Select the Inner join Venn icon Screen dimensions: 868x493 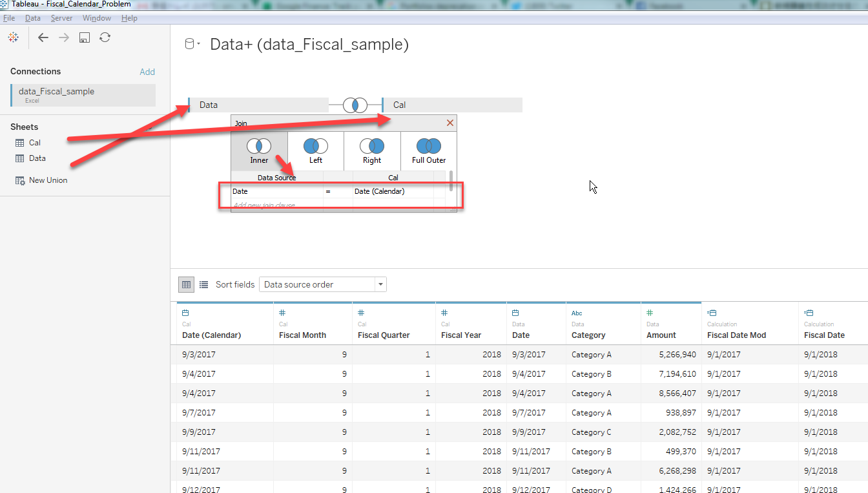pyautogui.click(x=258, y=147)
